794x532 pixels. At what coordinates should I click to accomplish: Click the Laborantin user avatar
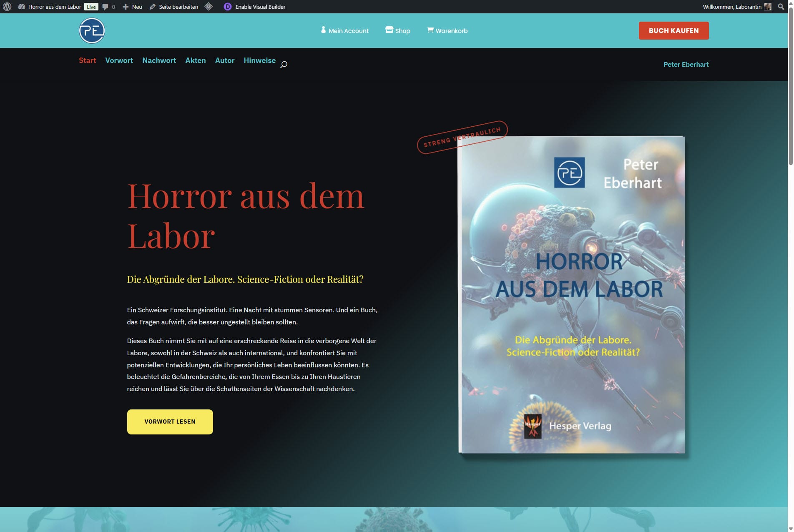click(x=767, y=7)
